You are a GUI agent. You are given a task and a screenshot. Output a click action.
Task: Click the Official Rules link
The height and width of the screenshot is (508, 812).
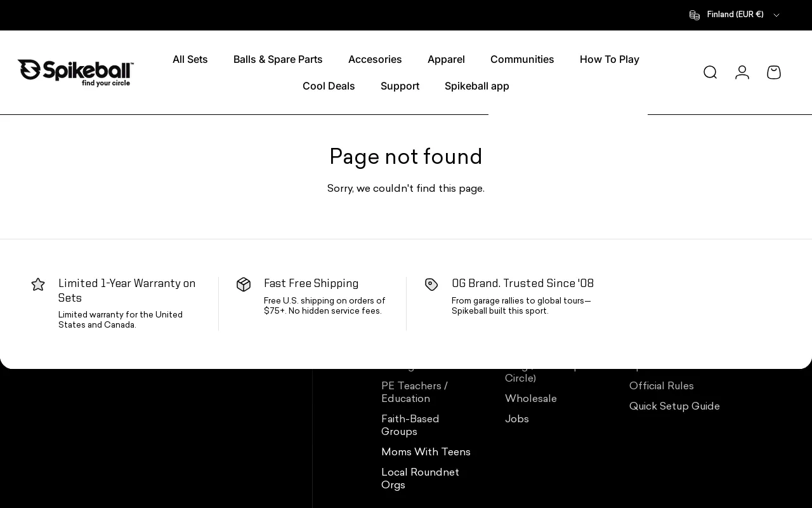coord(661,386)
